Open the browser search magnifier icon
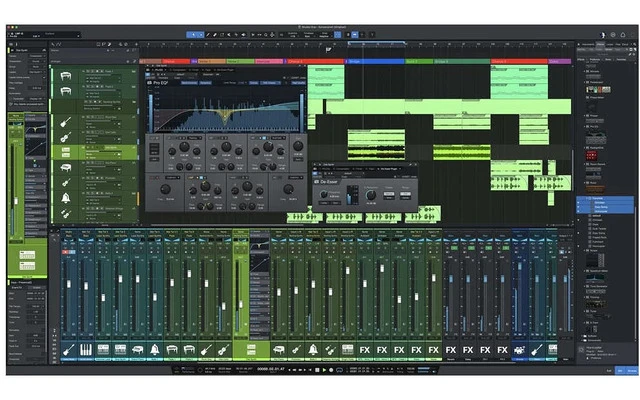 634,44
